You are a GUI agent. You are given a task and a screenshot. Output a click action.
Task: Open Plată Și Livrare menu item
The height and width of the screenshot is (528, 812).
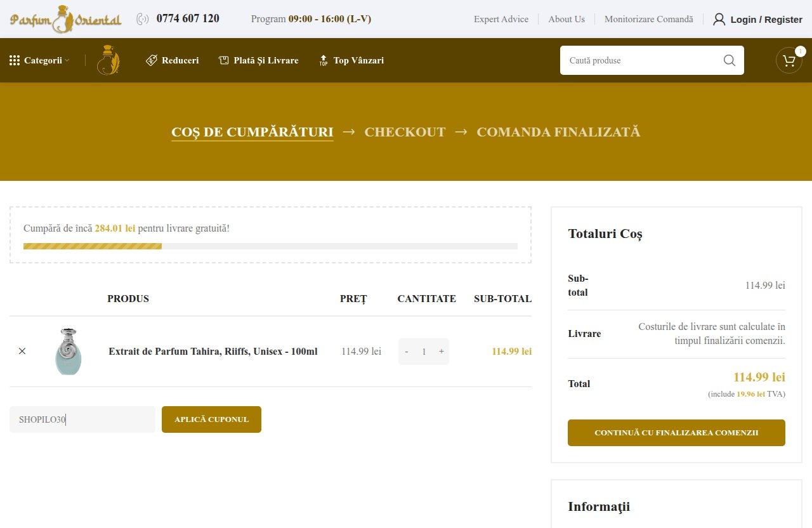[266, 60]
